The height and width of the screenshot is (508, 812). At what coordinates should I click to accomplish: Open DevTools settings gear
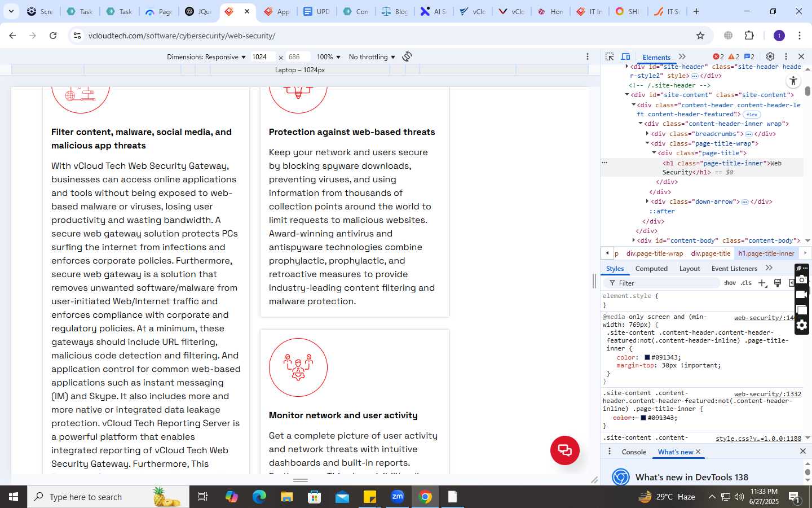pyautogui.click(x=770, y=56)
